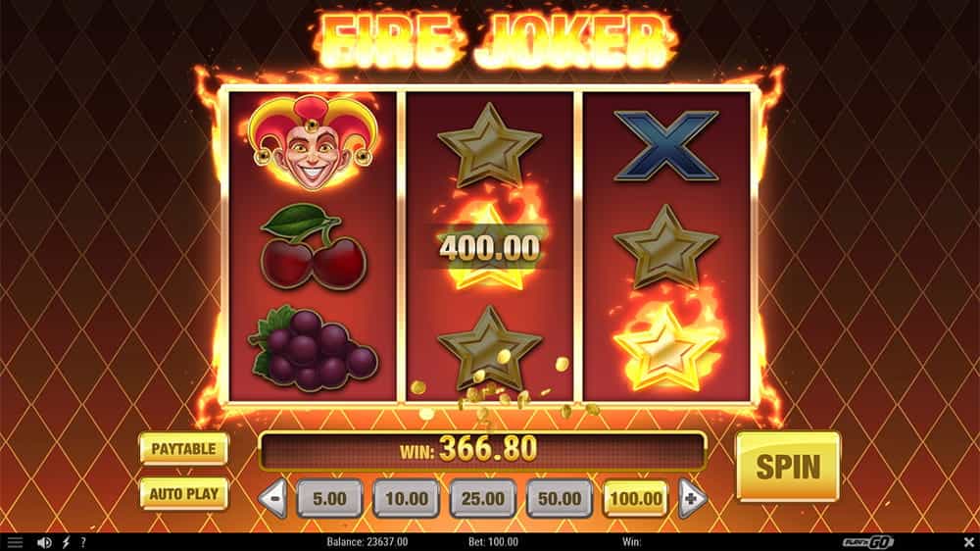The height and width of the screenshot is (551, 980).
Task: Select the 10.00 bet amount
Action: [x=407, y=498]
